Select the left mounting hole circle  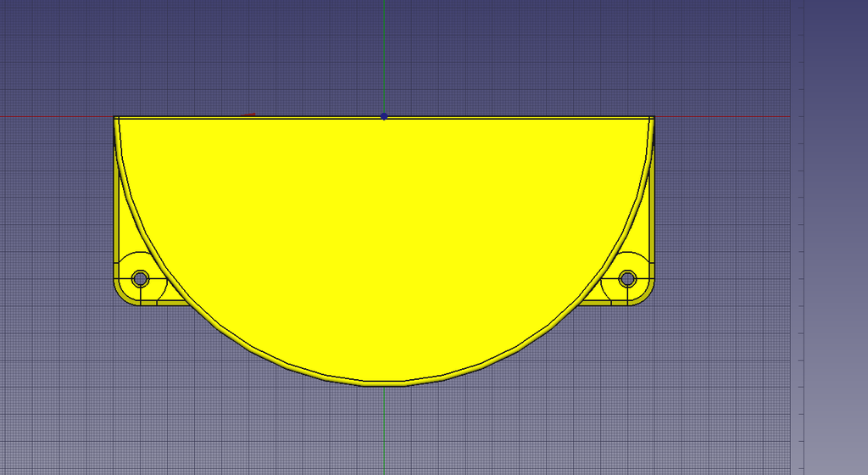coord(141,278)
